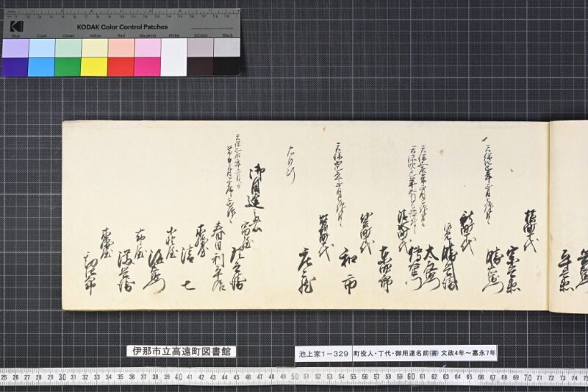The height and width of the screenshot is (392, 588).
Task: Click the number 50 on the bottom ruler
Action: [295, 377]
